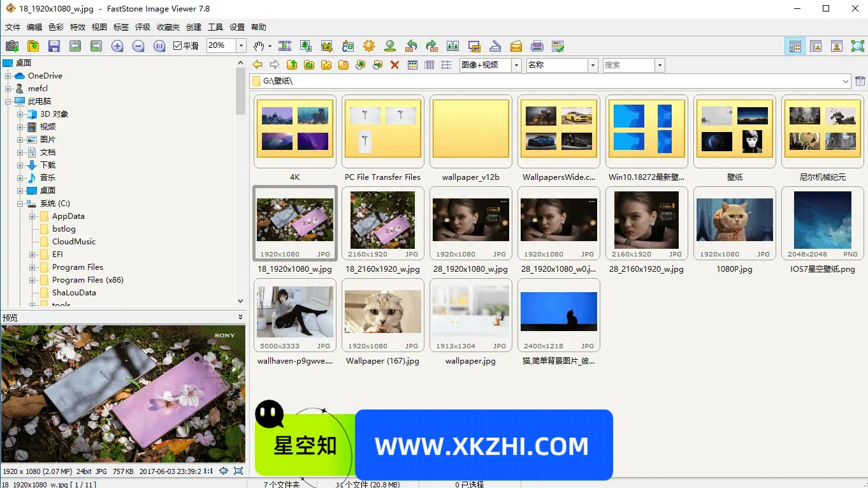The width and height of the screenshot is (868, 488).
Task: Click the Rotate Left icon
Action: pyautogui.click(x=412, y=46)
